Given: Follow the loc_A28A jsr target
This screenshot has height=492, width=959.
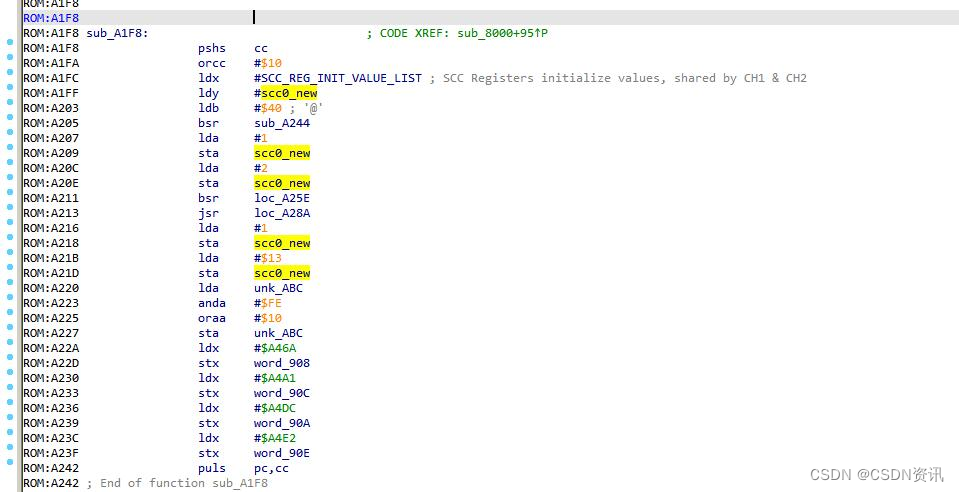Looking at the screenshot, I should coord(282,213).
